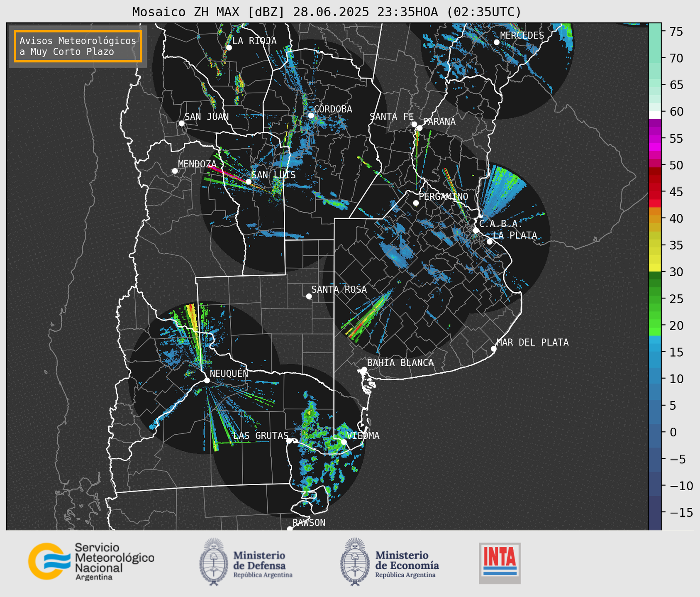Select the LAS GRUTAS city marker
Image resolution: width=700 pixels, height=597 pixels.
(289, 440)
